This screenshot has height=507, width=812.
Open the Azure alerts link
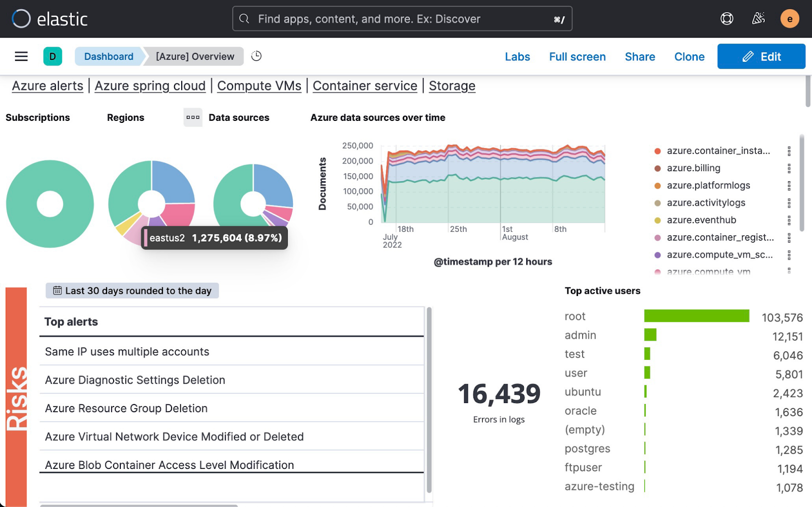click(x=47, y=86)
